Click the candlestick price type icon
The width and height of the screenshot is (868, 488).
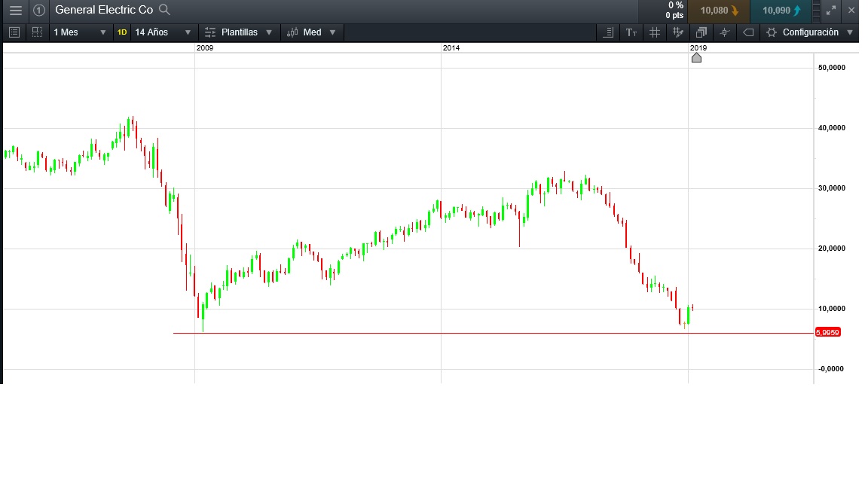(x=292, y=32)
